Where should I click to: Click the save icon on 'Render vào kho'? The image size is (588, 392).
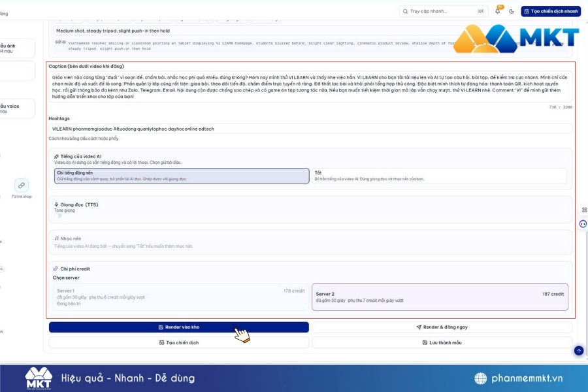161,327
